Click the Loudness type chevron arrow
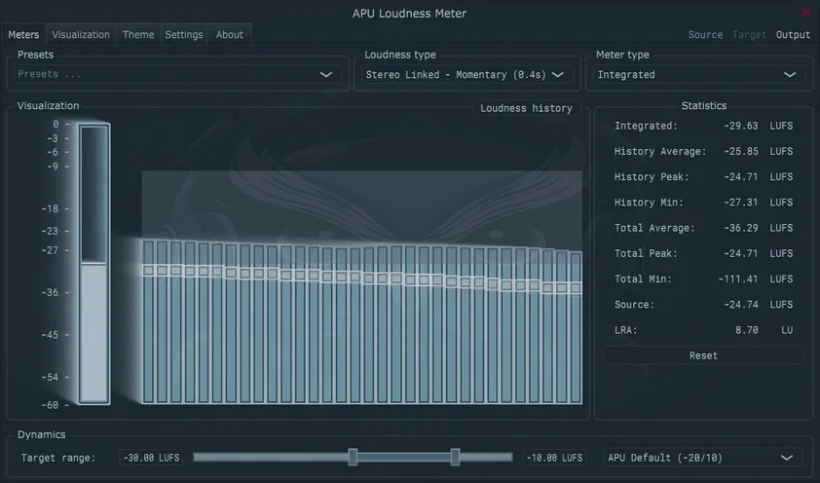Image resolution: width=820 pixels, height=483 pixels. coord(558,74)
